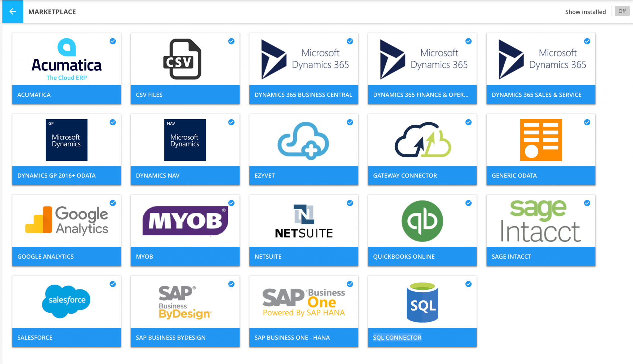This screenshot has width=633, height=364.
Task: Click the GATEWAY CONNECTOR label bar
Action: [x=422, y=176]
